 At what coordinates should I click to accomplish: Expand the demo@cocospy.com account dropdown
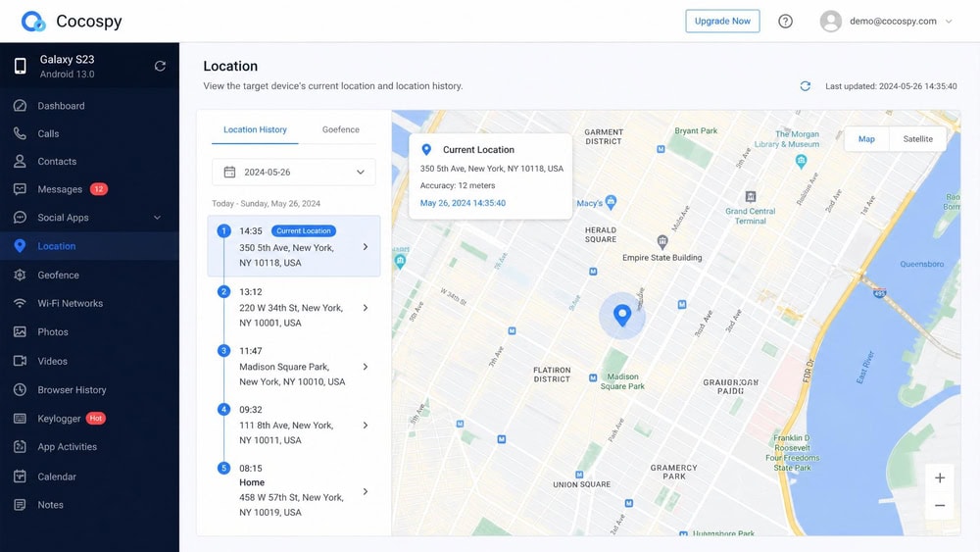[x=949, y=22]
